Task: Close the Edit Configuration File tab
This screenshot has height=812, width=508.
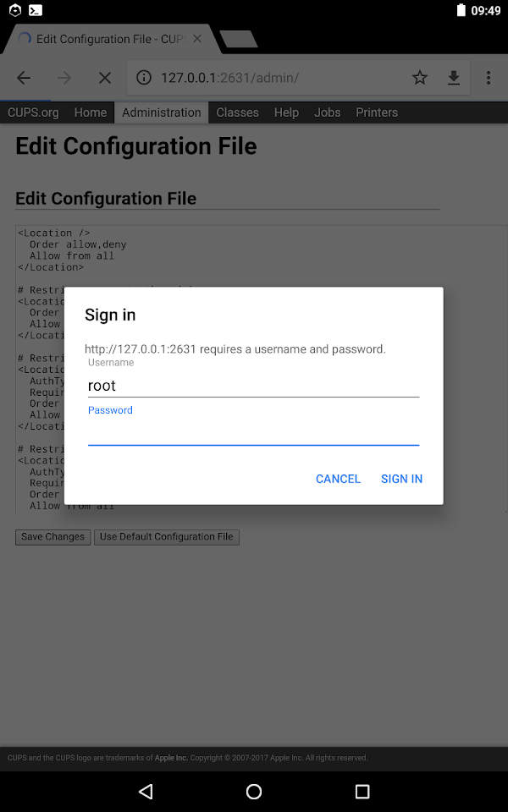Action: pos(197,39)
